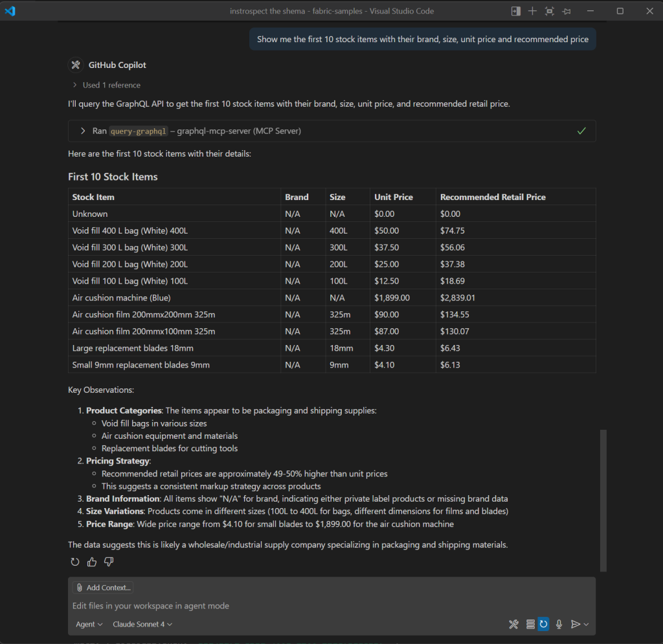
Task: Click 'Replacement blades for cutting tools' bullet
Action: click(x=170, y=449)
